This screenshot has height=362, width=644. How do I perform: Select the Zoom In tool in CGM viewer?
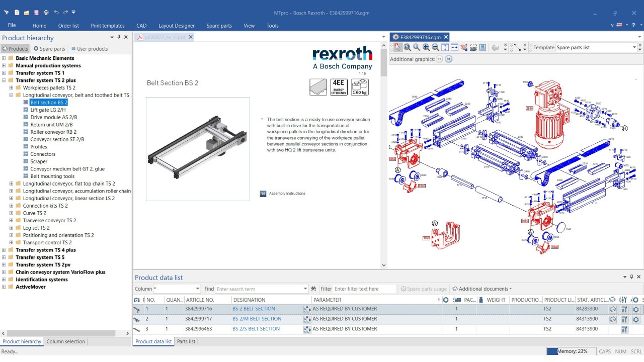425,47
